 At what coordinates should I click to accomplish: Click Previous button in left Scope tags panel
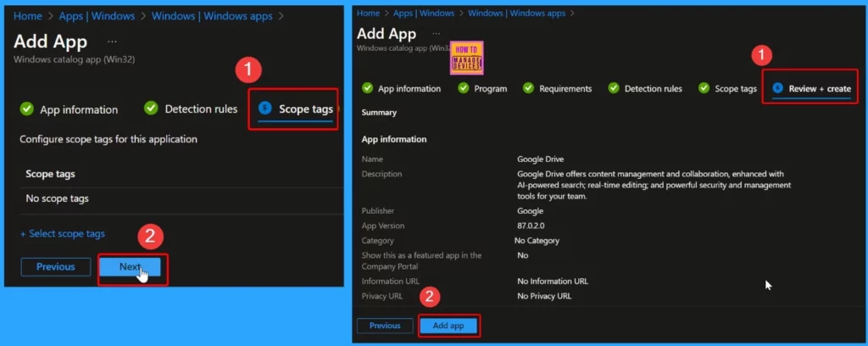[55, 267]
